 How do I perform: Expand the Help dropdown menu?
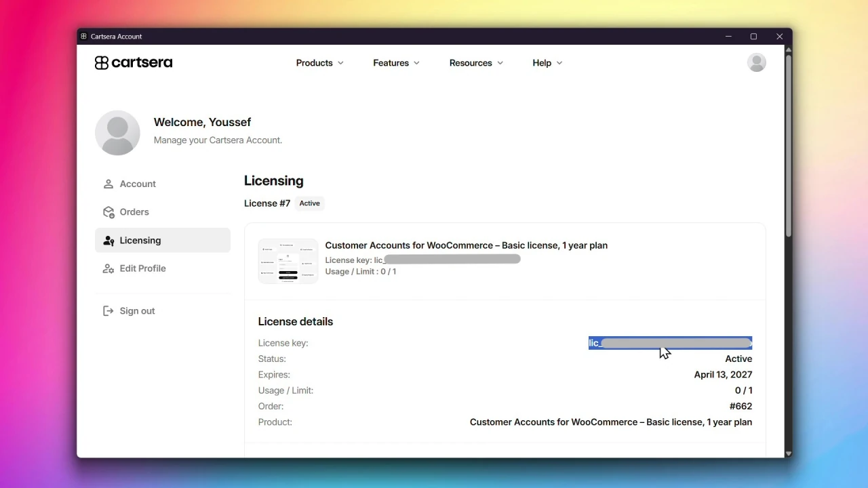click(547, 63)
